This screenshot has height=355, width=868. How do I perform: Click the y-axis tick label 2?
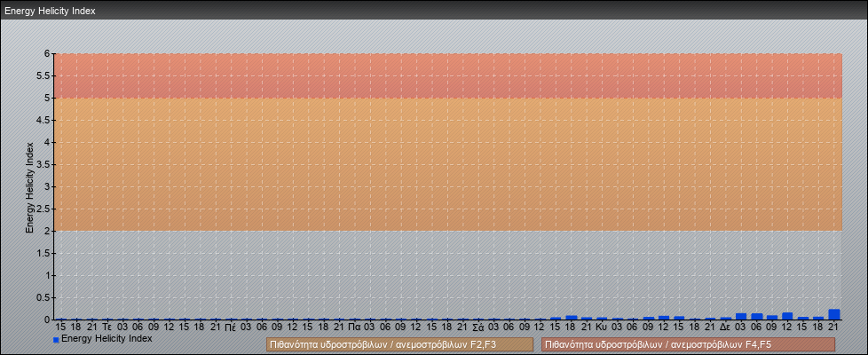tap(47, 231)
